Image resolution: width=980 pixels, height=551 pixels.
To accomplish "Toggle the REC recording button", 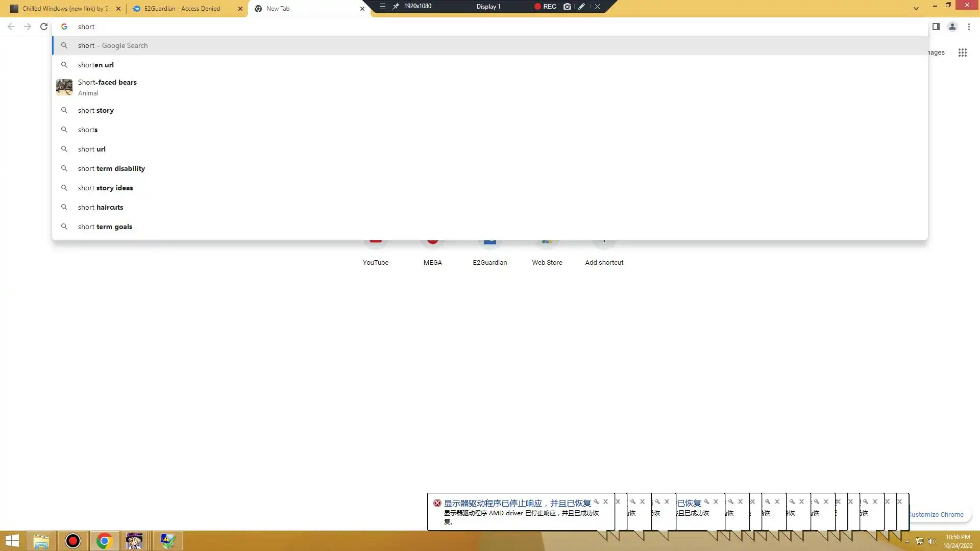I will point(545,7).
